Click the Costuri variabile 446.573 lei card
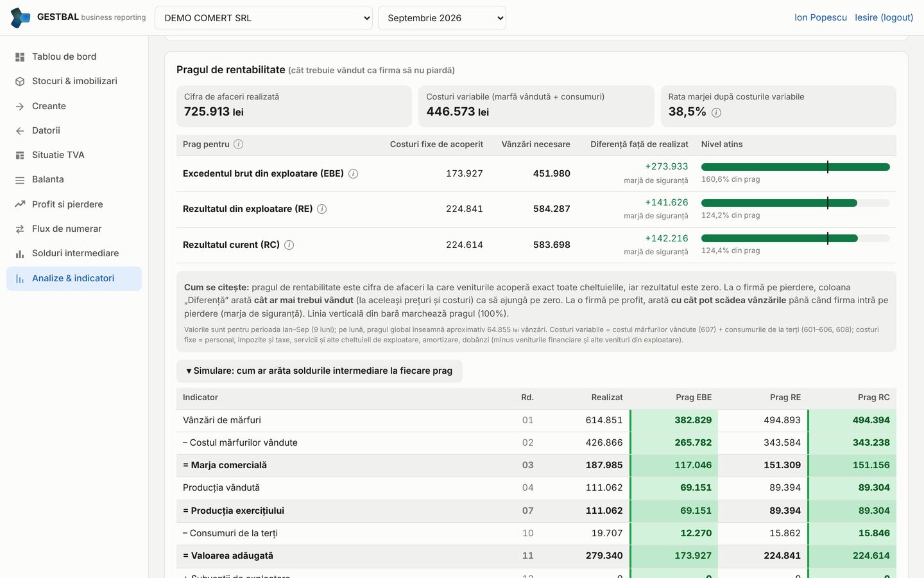The height and width of the screenshot is (578, 924). 536,106
